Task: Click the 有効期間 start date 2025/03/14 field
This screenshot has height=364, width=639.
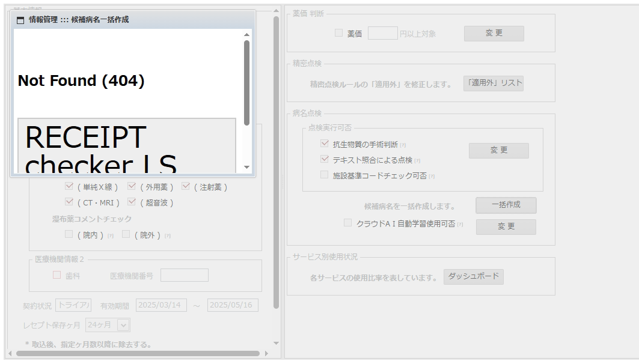Action: click(161, 305)
